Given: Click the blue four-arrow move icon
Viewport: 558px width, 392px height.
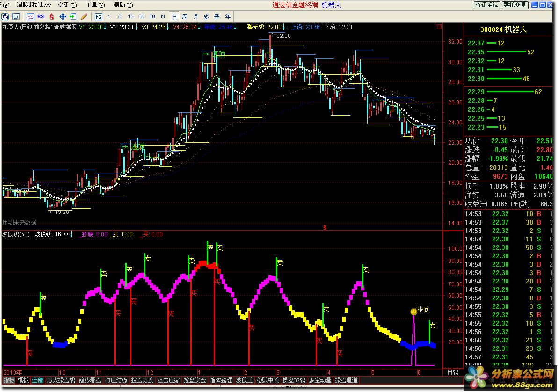Looking at the screenshot, I should 63,17.
